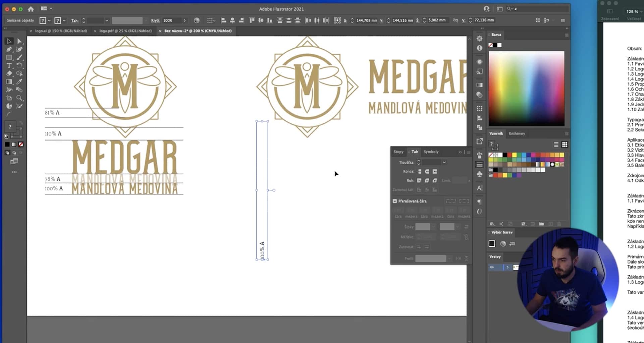Click the Home icon in top bar

pos(31,9)
